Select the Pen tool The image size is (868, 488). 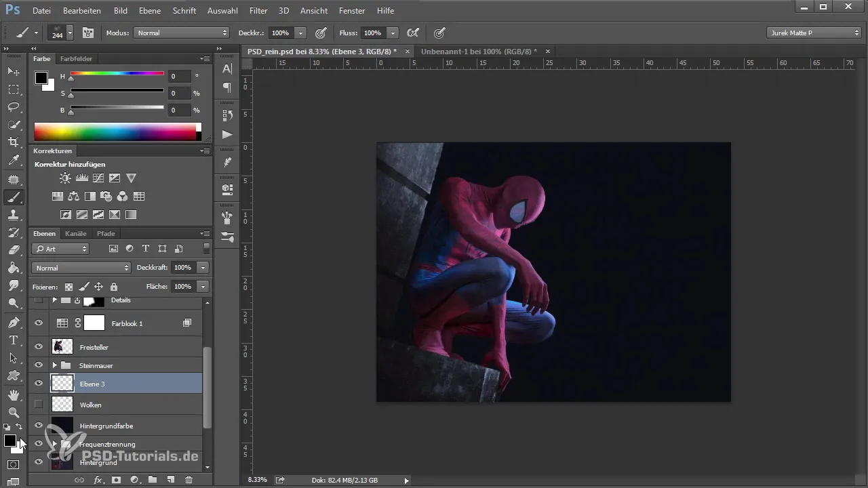tap(14, 322)
